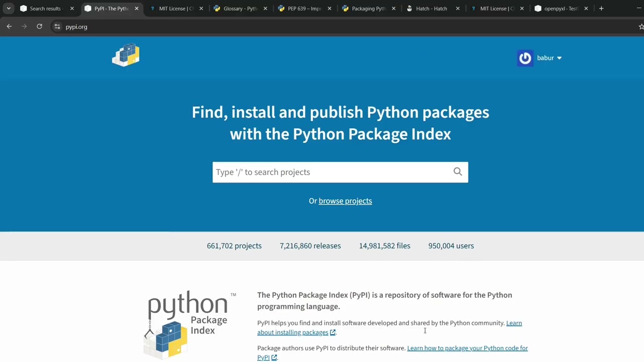This screenshot has width=644, height=362.
Task: Click the browser back arrow
Action: pos(9,27)
